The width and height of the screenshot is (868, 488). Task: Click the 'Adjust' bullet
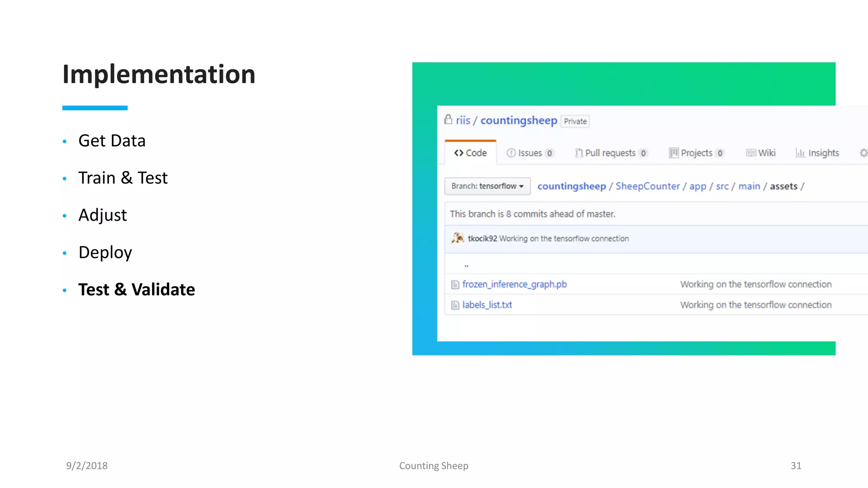pyautogui.click(x=103, y=215)
